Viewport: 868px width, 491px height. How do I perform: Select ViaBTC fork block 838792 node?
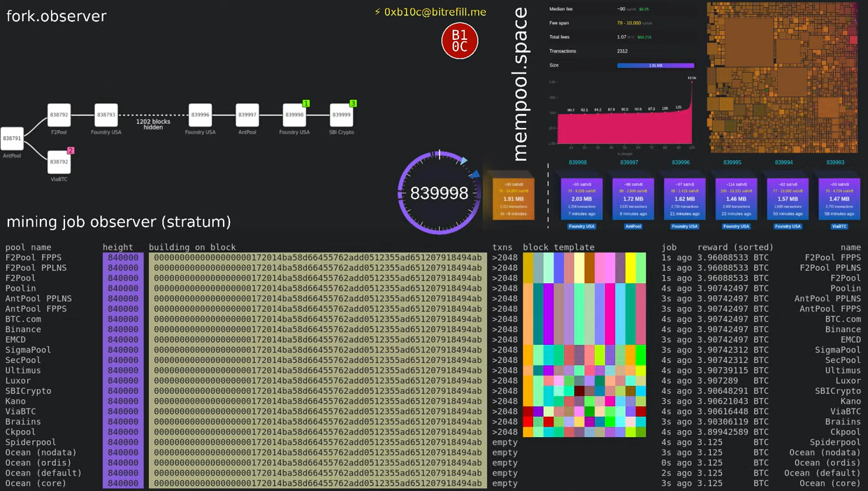(x=59, y=162)
